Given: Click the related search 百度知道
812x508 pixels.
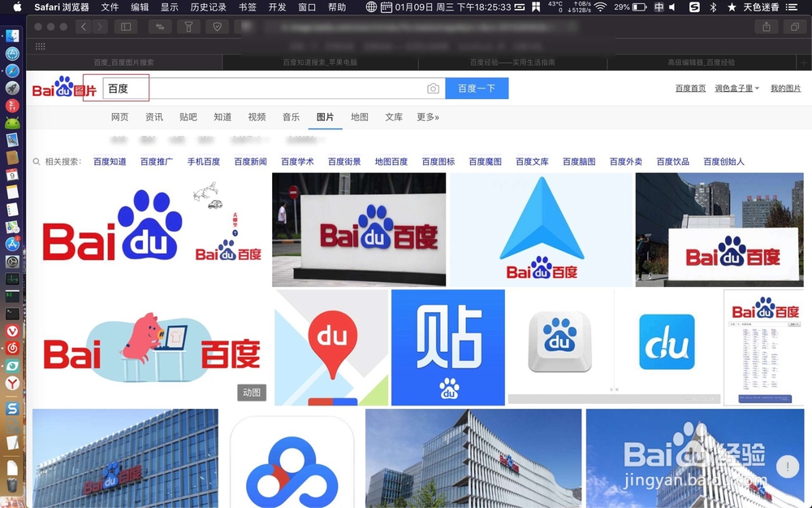Looking at the screenshot, I should (x=110, y=162).
